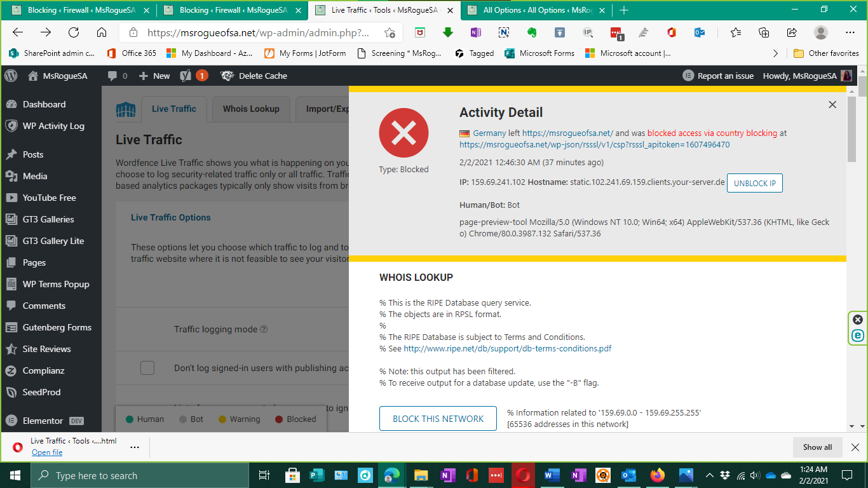This screenshot has width=868, height=488.
Task: Click the Windows search box in taskbar
Action: pos(140,475)
